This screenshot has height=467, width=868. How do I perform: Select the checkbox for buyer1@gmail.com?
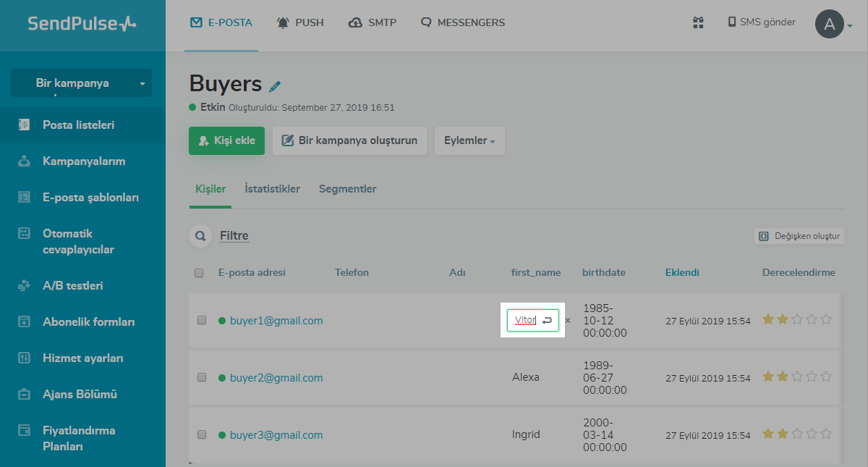coord(202,320)
